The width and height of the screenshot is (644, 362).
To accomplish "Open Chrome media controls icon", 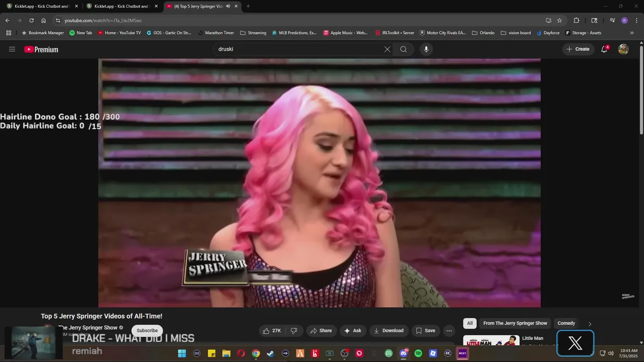I will (x=612, y=20).
